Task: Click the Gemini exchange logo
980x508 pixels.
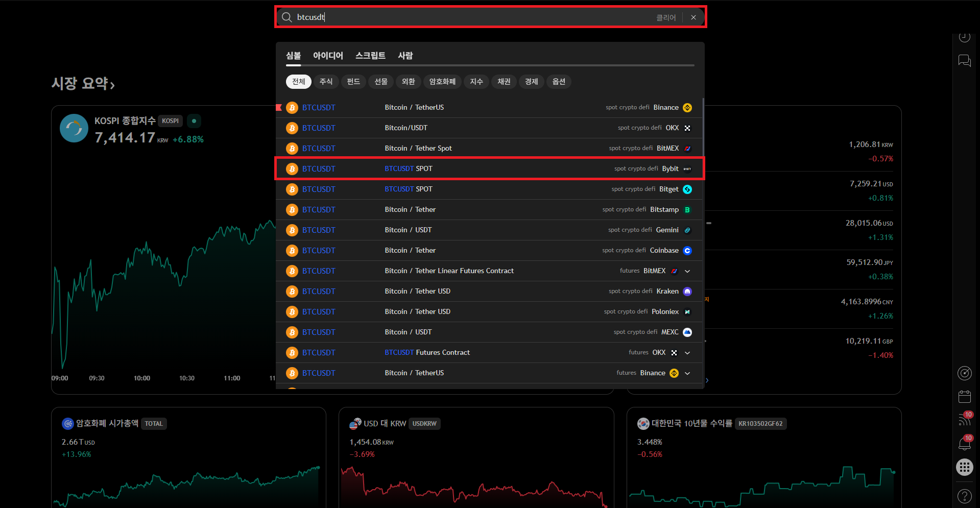Action: tap(687, 230)
